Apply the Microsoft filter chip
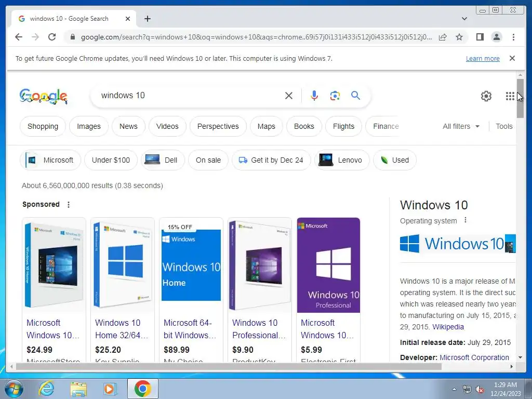The height and width of the screenshot is (399, 532). coord(50,160)
